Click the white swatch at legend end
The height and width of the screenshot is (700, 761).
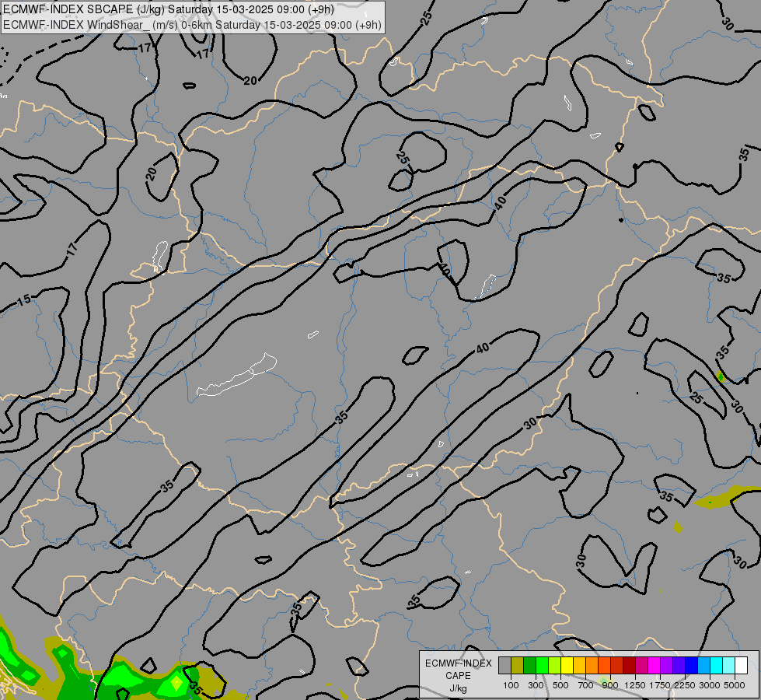pyautogui.click(x=741, y=665)
